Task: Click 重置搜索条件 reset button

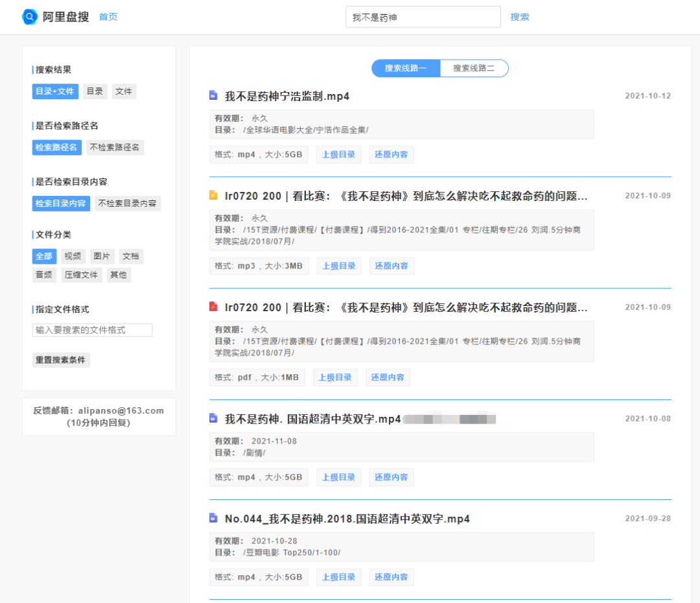Action: (61, 360)
